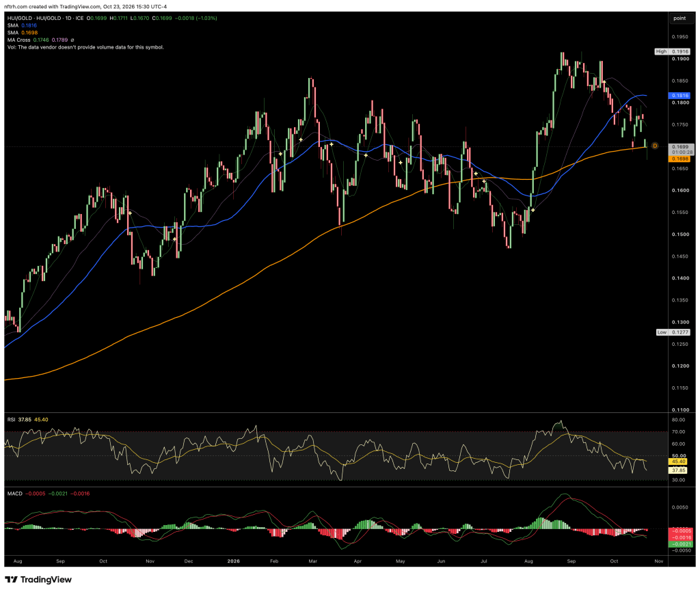Click the nftrh.com created with TradingView.com header

(x=85, y=7)
